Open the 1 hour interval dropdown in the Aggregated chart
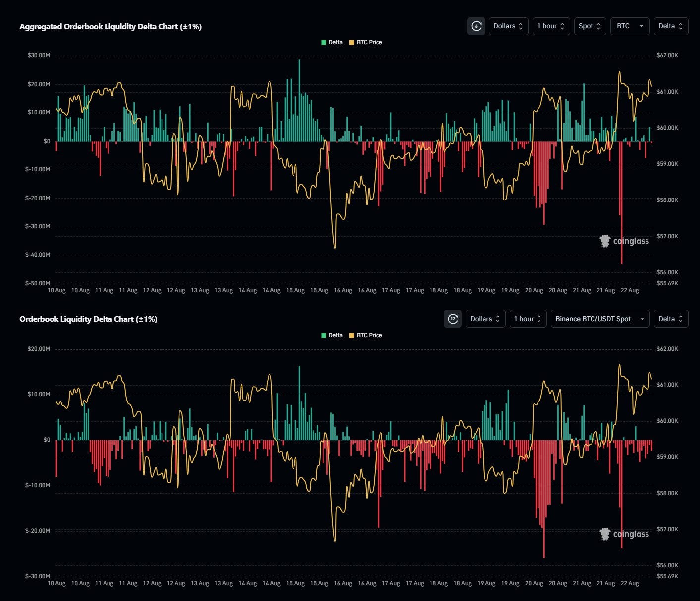700x601 pixels. 551,26
